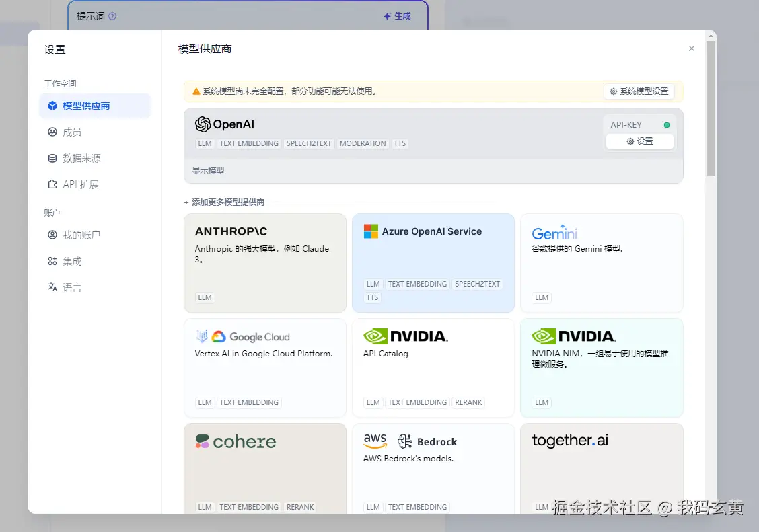This screenshot has height=532, width=759.
Task: Click the together.ai wordmark logo
Action: (570, 440)
